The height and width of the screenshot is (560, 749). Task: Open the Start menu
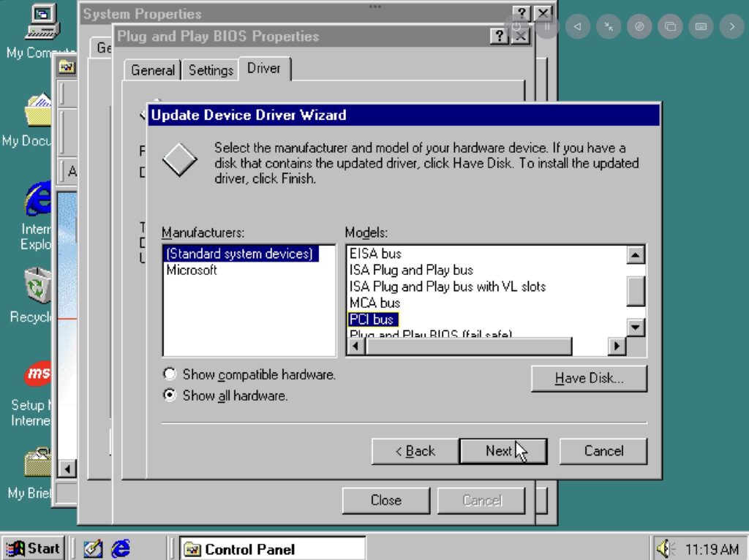pos(33,548)
